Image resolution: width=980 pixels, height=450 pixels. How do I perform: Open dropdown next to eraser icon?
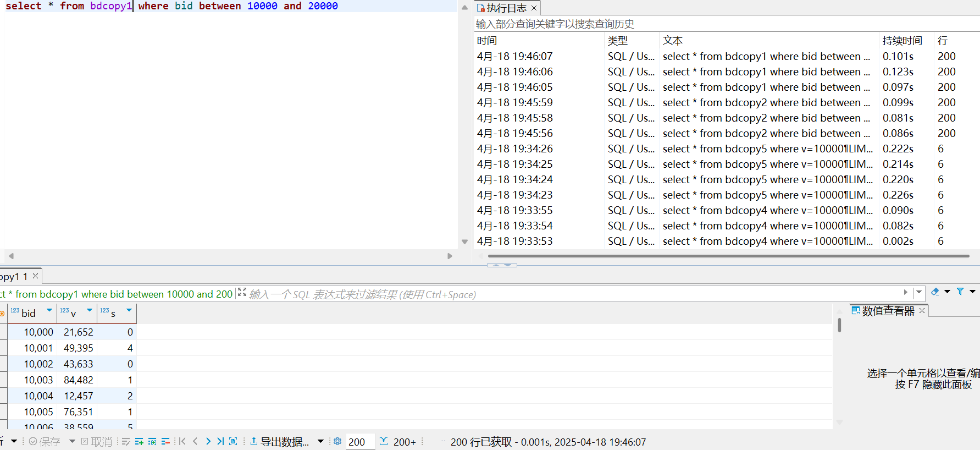tap(948, 292)
